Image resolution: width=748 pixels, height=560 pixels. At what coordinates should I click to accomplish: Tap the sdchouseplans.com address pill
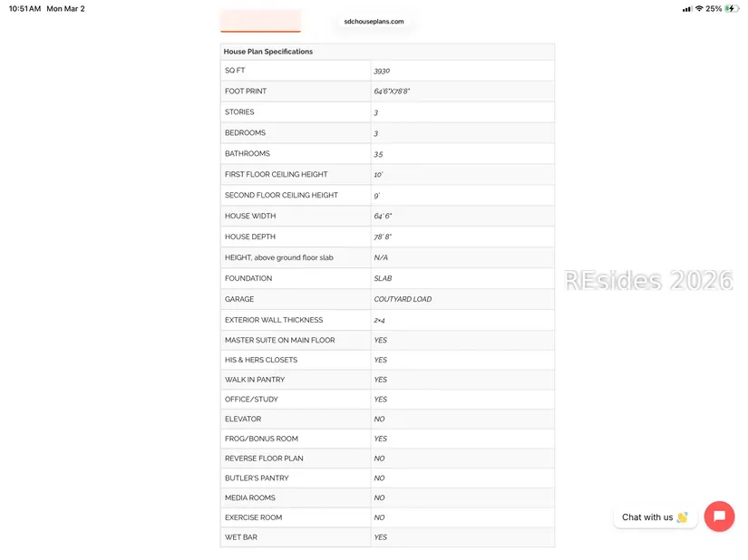(374, 22)
